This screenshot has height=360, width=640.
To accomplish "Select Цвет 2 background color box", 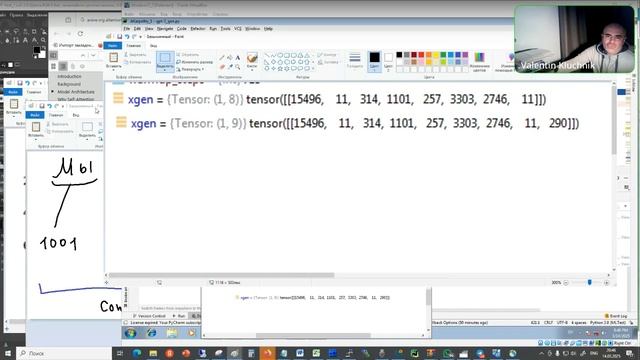I will 388,61.
